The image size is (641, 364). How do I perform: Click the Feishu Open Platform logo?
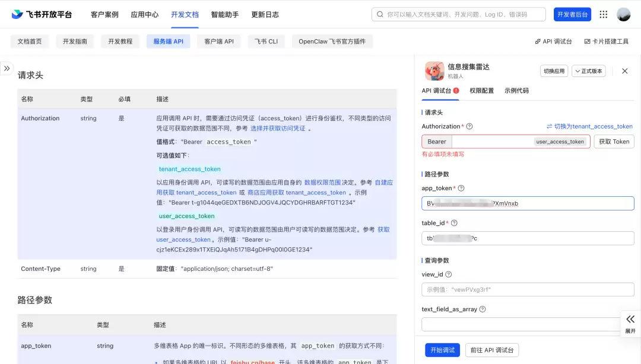pyautogui.click(x=42, y=14)
